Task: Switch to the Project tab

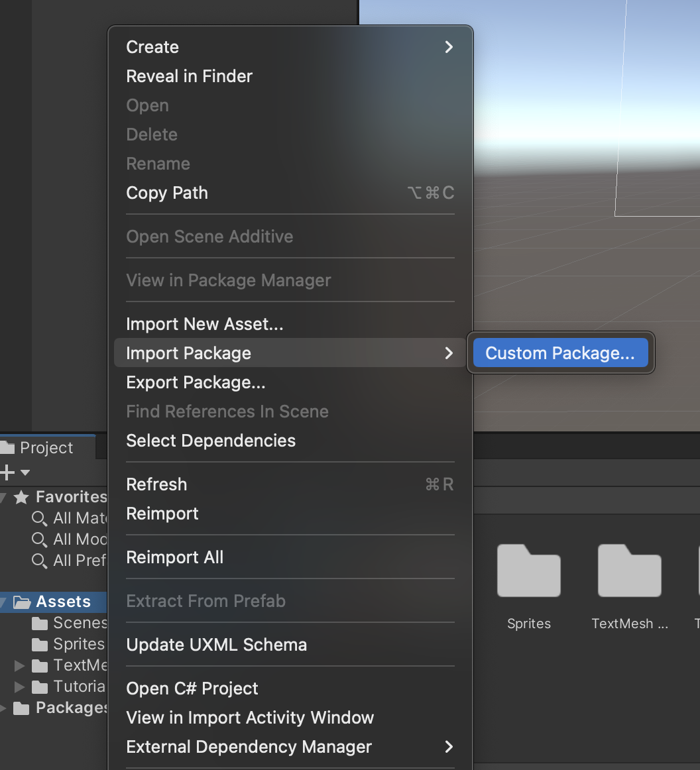Action: click(48, 447)
